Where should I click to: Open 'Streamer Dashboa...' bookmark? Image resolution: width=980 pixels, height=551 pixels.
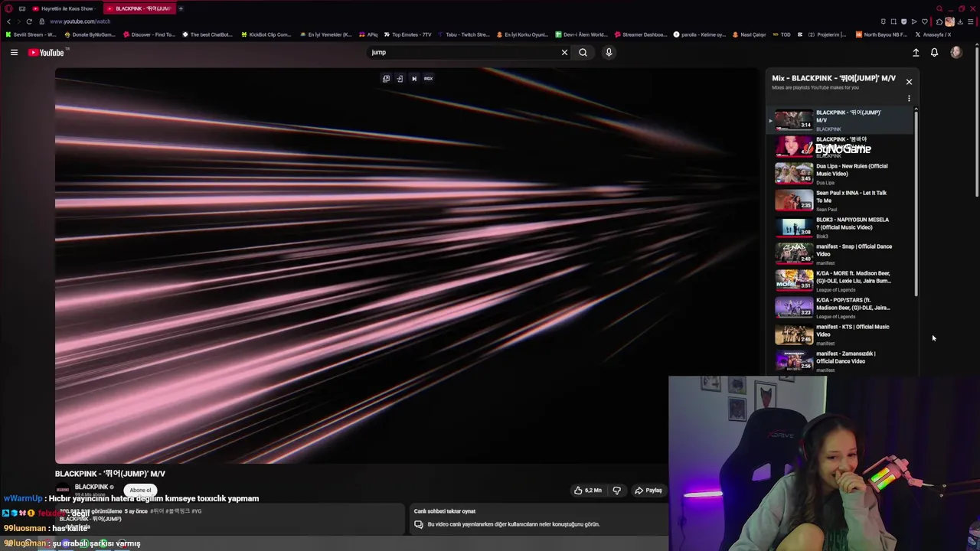click(x=640, y=34)
